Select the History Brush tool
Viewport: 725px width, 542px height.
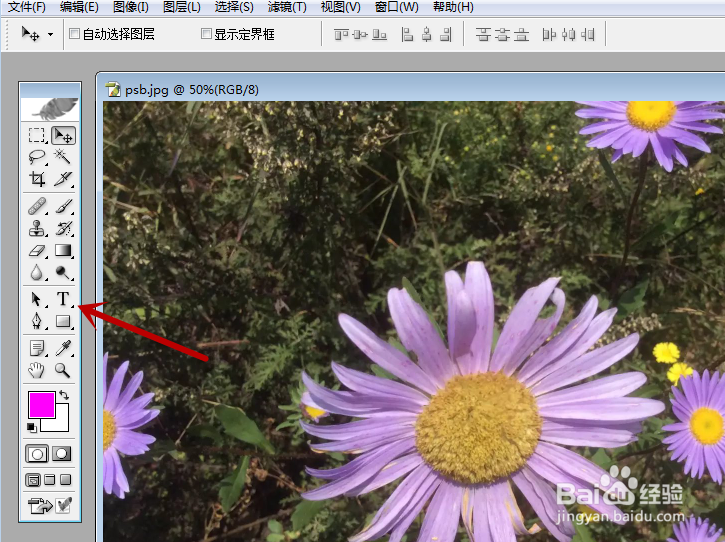coord(64,228)
